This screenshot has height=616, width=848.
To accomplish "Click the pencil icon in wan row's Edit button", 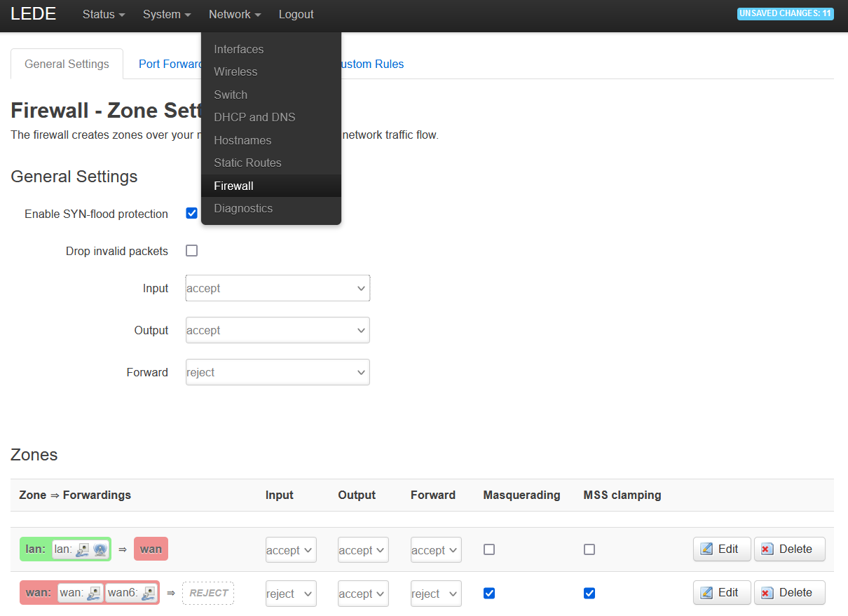I will (x=706, y=593).
